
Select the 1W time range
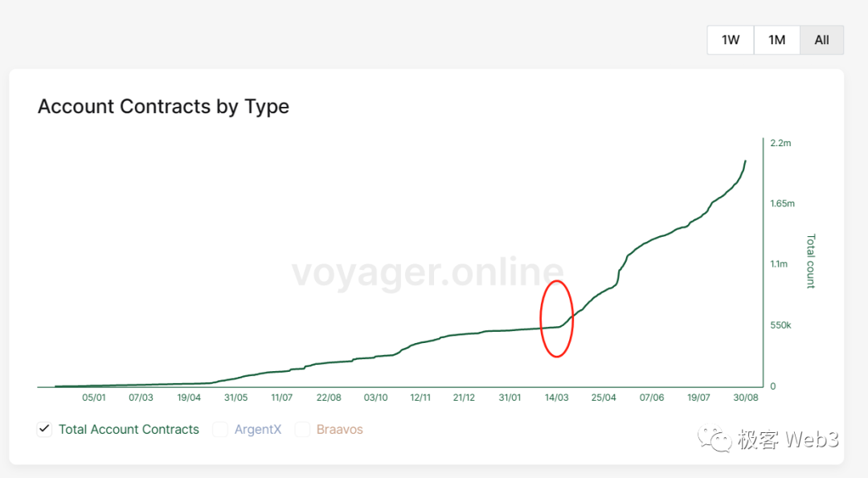[x=731, y=40]
